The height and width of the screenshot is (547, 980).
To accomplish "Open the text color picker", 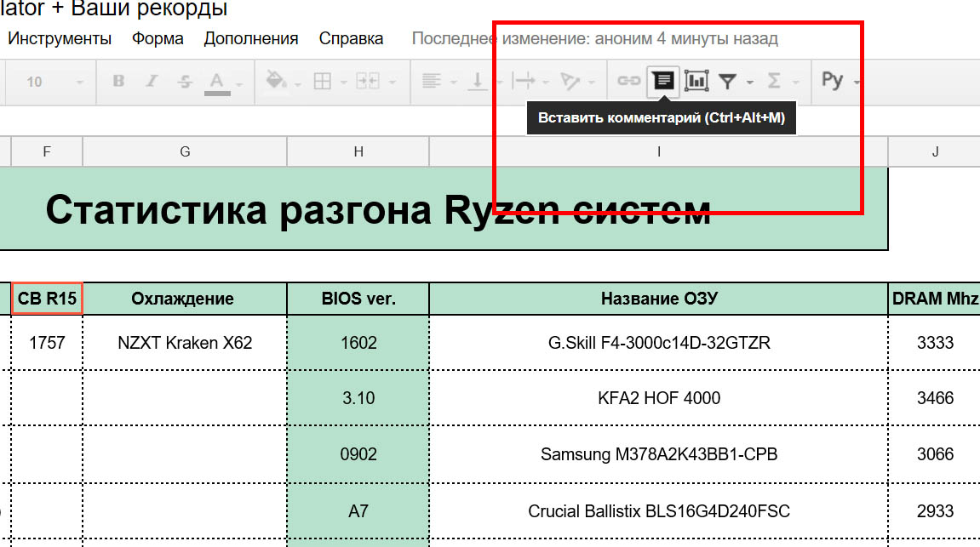I will [217, 83].
